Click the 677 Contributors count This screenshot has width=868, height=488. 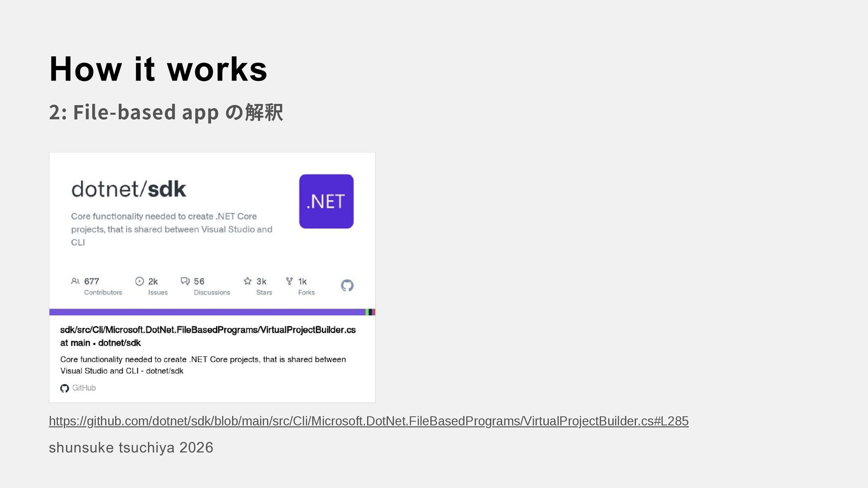tap(96, 286)
